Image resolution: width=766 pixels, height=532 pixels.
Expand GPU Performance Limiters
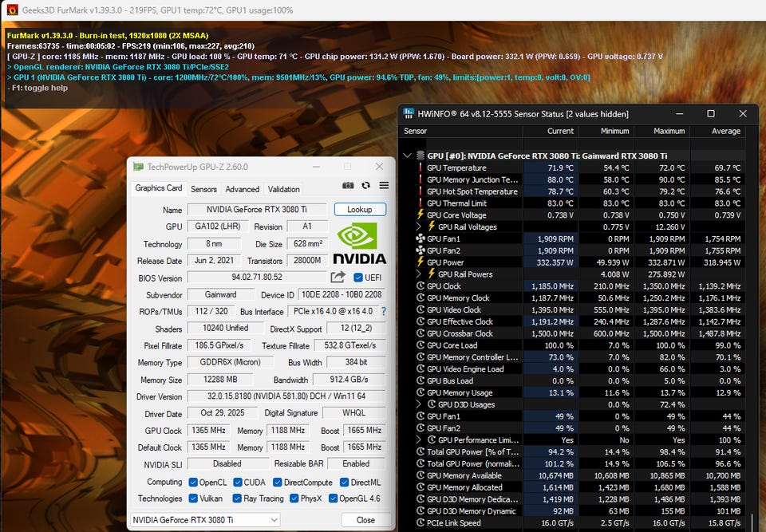[419, 439]
